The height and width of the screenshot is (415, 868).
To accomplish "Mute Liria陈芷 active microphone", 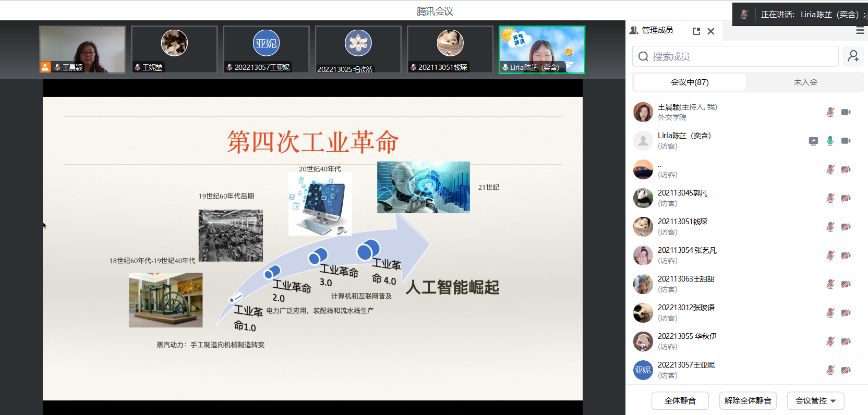I will click(x=830, y=141).
